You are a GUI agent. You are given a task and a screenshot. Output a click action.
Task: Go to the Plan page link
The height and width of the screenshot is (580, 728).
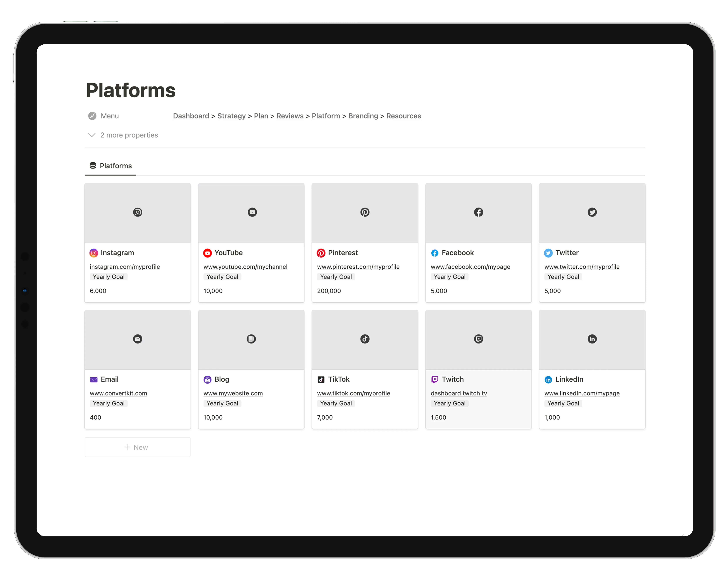click(x=261, y=116)
